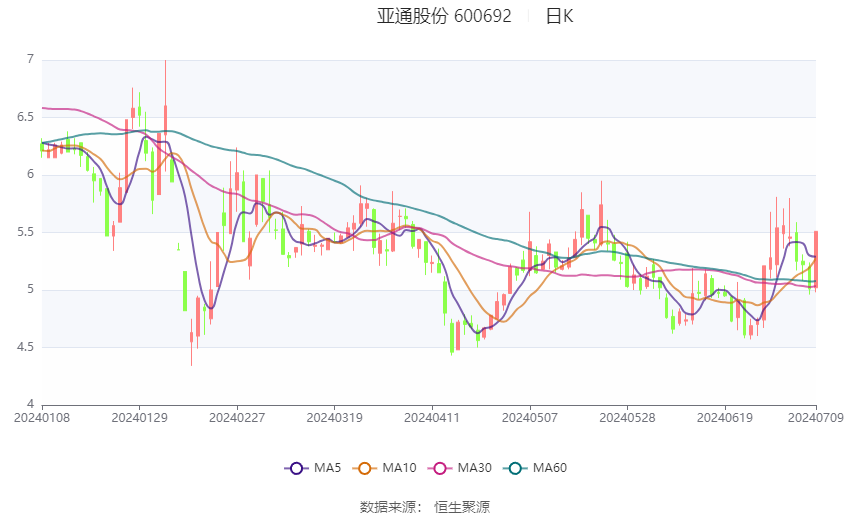Viewport: 850px width, 517px height.
Task: Click the tall red candlestick reaching 7
Action: coord(165,117)
